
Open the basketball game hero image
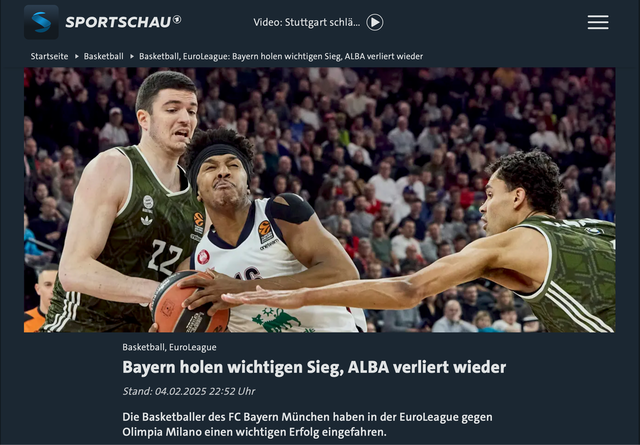point(320,200)
